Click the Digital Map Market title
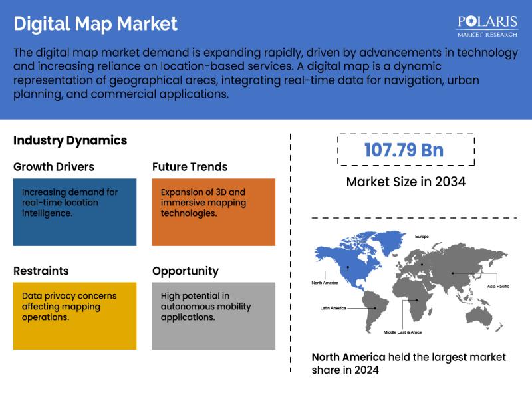This screenshot has width=532, height=399. [96, 24]
